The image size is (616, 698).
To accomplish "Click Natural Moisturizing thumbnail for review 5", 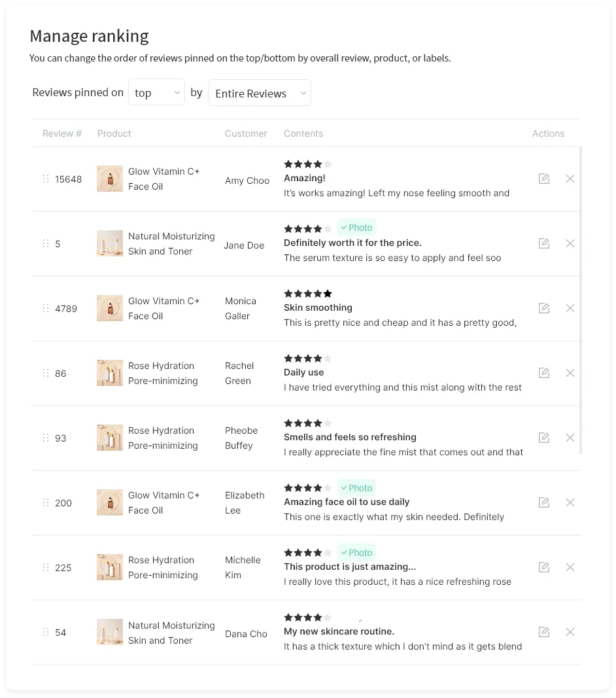I will (x=110, y=243).
